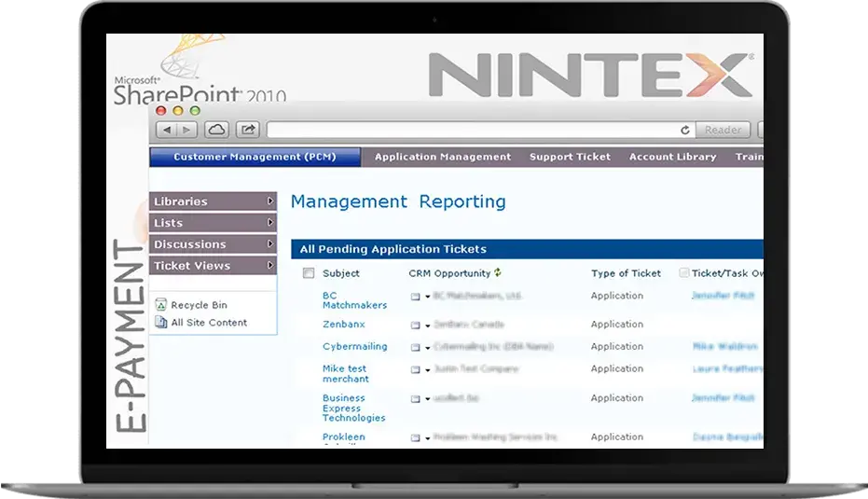
Task: Open the dropdown arrow in Zenbanx row
Action: coord(427,326)
